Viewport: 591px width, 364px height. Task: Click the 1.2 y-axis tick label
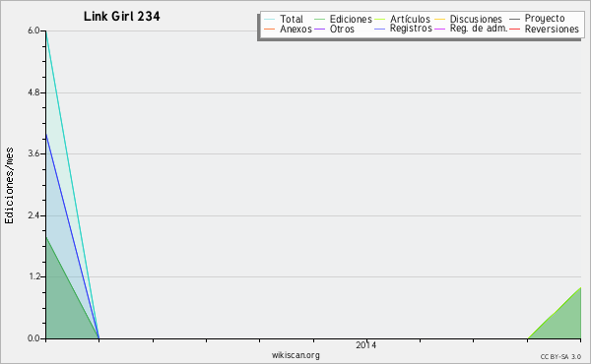[33, 276]
